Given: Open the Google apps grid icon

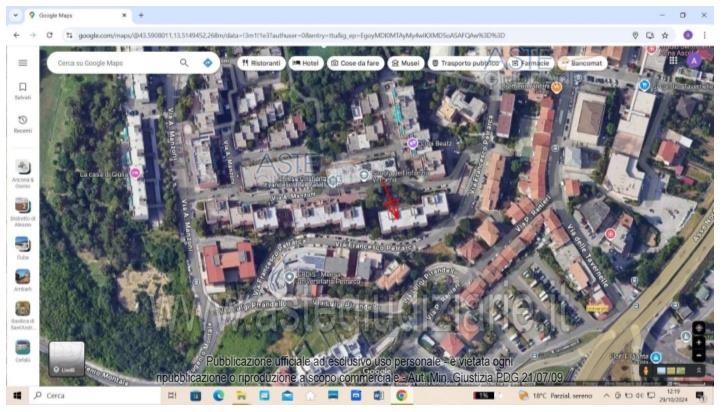Looking at the screenshot, I should [670, 61].
